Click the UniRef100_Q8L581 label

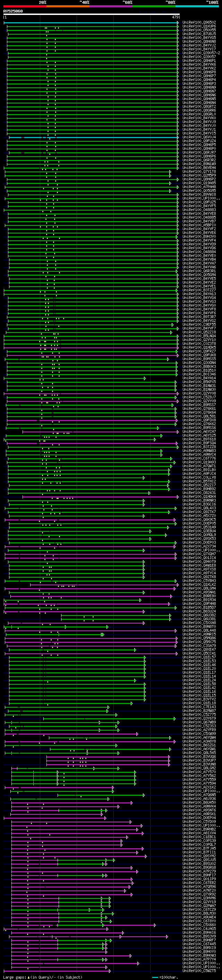tap(199, 416)
